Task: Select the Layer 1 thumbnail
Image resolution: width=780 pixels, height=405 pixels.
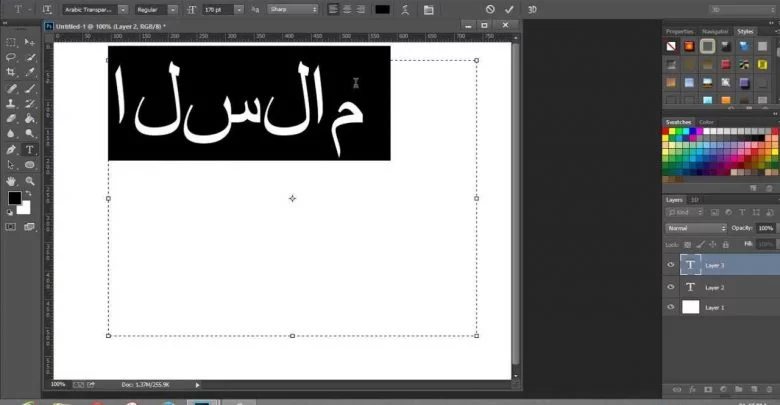Action: point(690,308)
